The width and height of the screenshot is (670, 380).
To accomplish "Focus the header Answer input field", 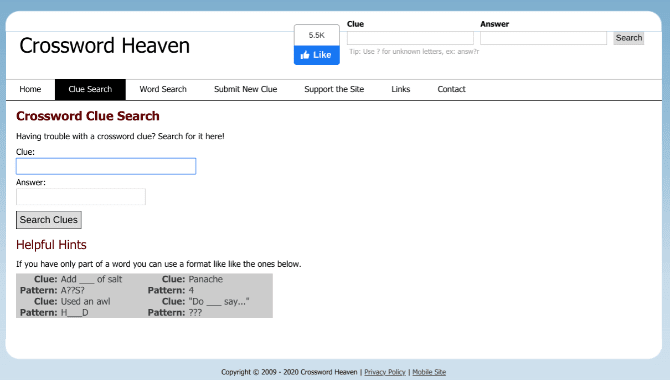I will pyautogui.click(x=543, y=38).
